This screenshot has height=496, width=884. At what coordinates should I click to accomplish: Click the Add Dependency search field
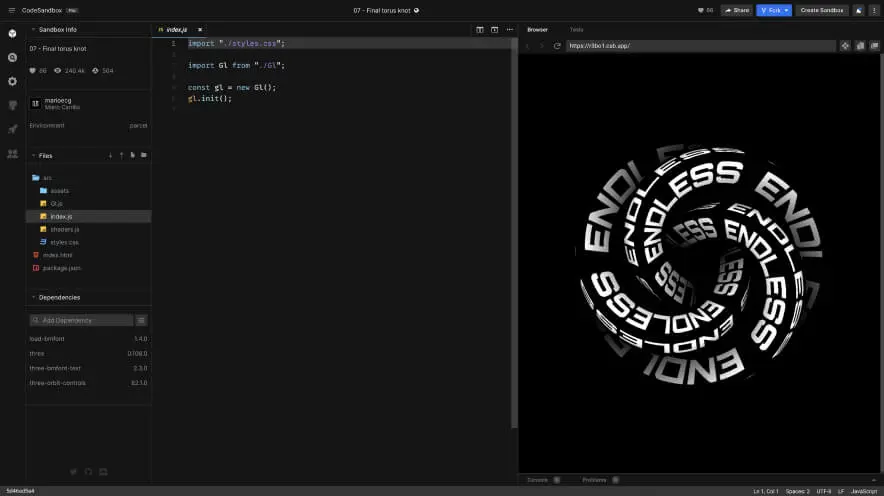[81, 320]
